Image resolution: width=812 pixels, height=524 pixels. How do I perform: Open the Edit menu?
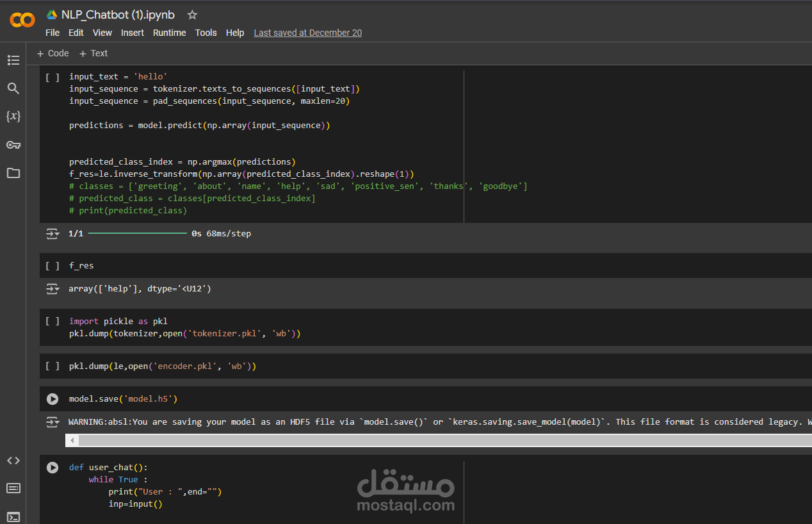76,33
